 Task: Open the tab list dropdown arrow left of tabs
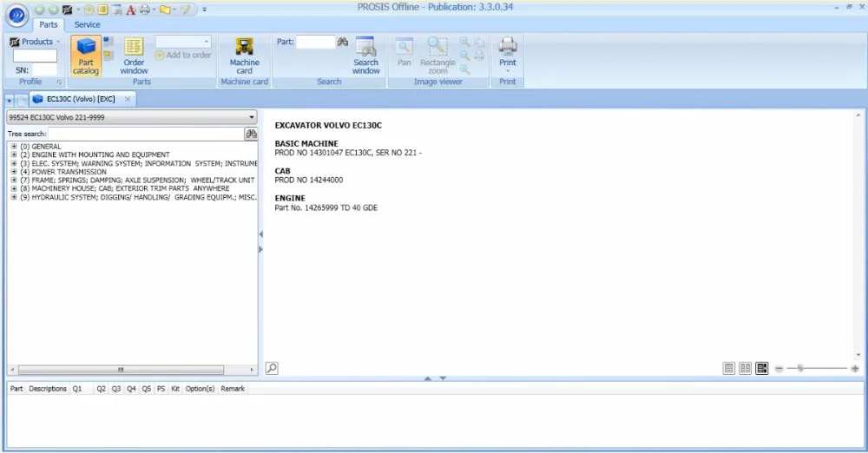[10, 101]
